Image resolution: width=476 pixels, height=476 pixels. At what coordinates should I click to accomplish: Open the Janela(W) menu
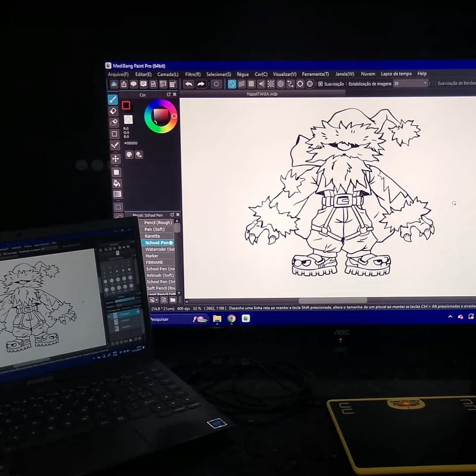point(345,74)
